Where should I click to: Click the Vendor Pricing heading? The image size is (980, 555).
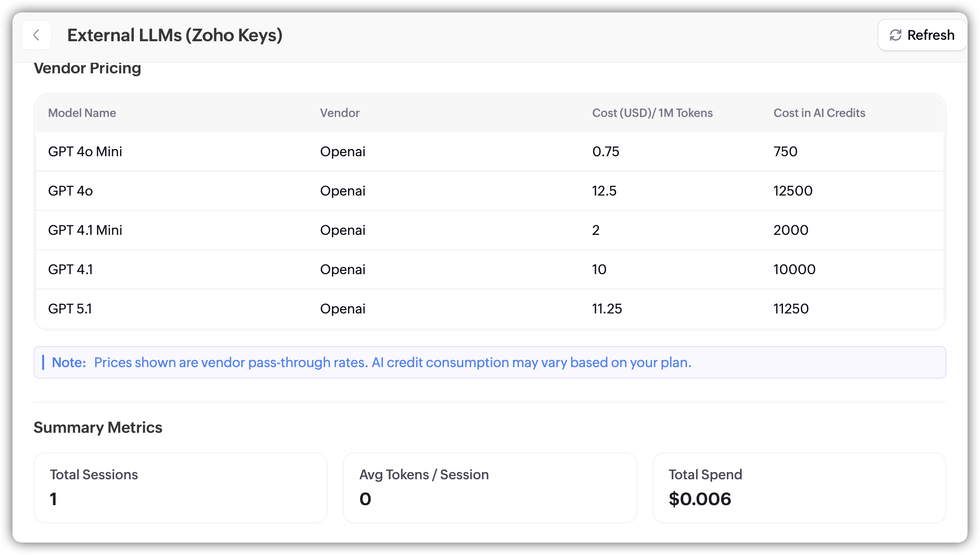click(87, 69)
